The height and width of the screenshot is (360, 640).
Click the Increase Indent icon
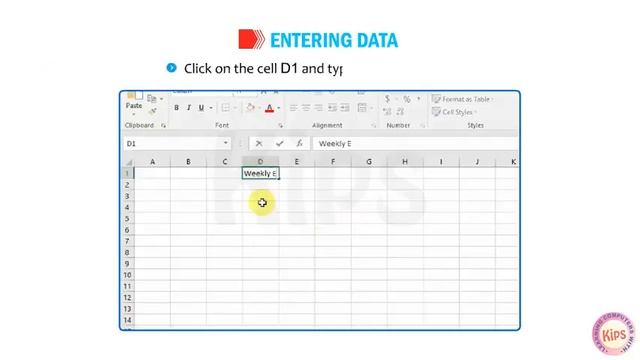pos(345,108)
